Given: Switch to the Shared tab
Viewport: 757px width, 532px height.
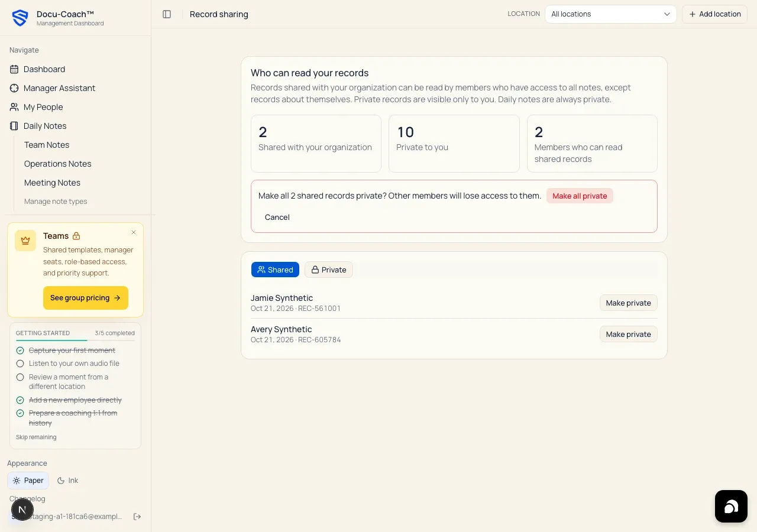Looking at the screenshot, I should 275,270.
